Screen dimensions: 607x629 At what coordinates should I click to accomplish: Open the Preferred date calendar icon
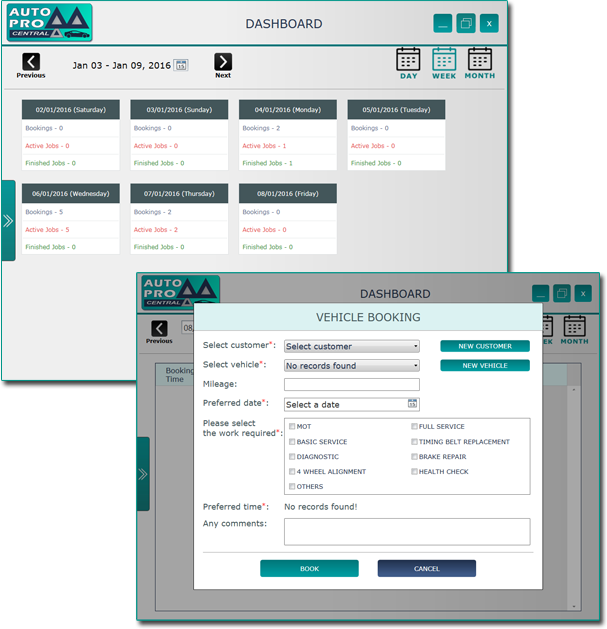coord(412,404)
